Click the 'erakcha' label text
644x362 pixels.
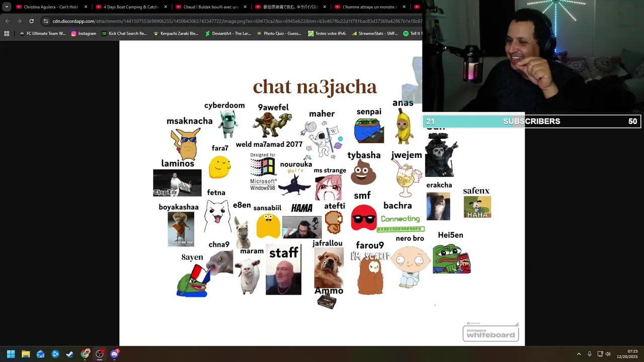pyautogui.click(x=439, y=185)
